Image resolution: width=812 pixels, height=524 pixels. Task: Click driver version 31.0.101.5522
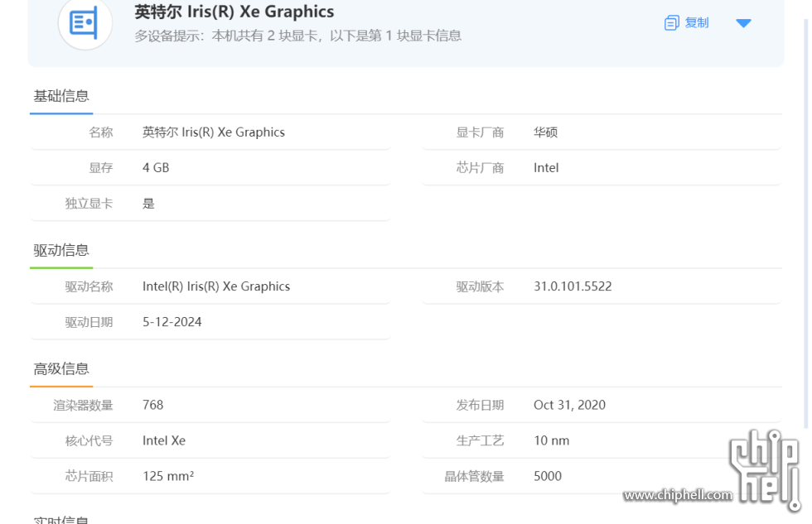pos(573,286)
